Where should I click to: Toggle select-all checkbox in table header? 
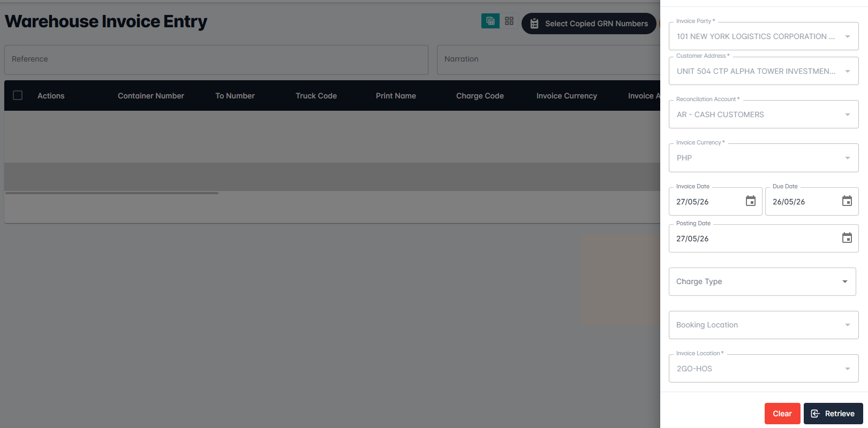[18, 95]
